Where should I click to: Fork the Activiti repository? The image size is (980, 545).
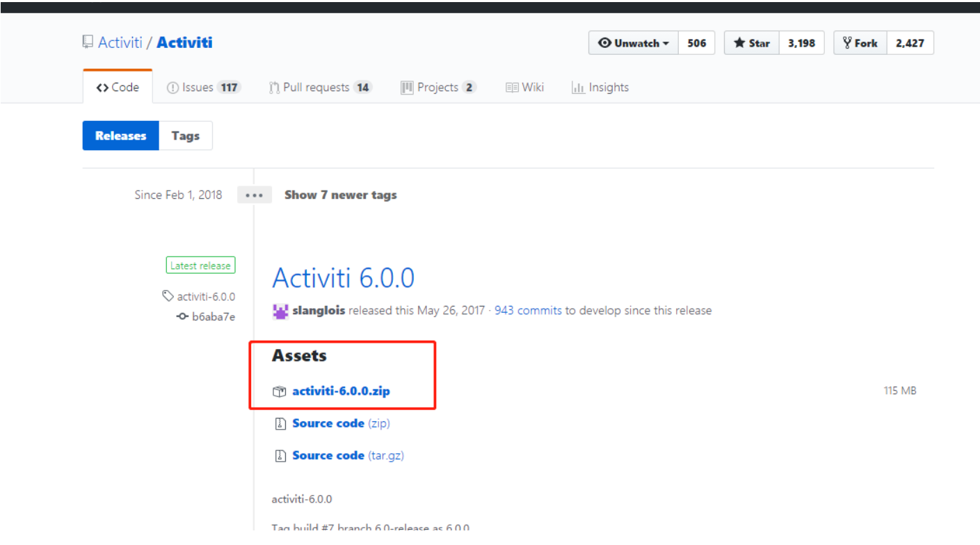click(860, 43)
